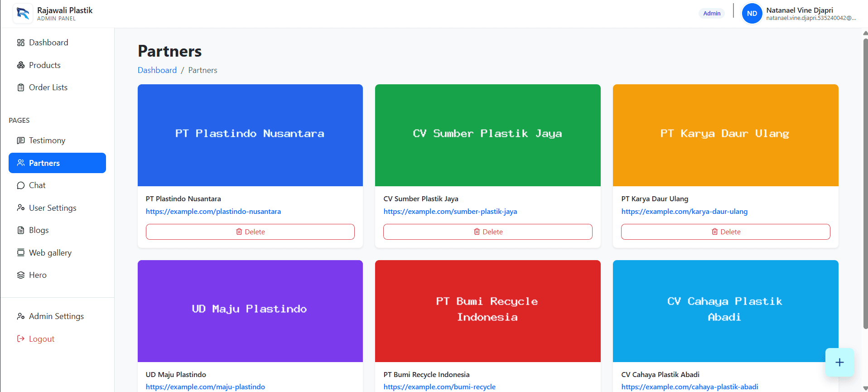Click the page vertical scrollbar
This screenshot has height=392, width=868.
coord(865,184)
